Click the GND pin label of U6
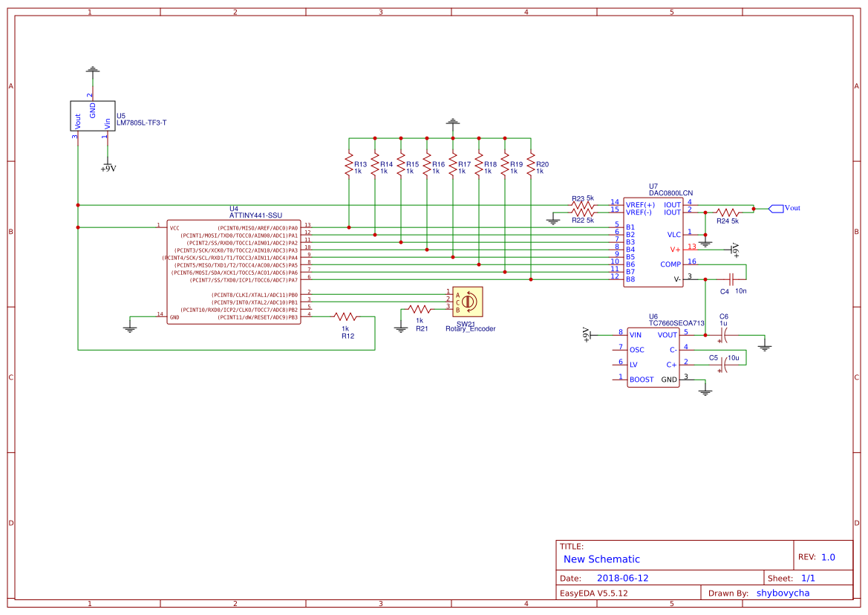 click(x=668, y=380)
